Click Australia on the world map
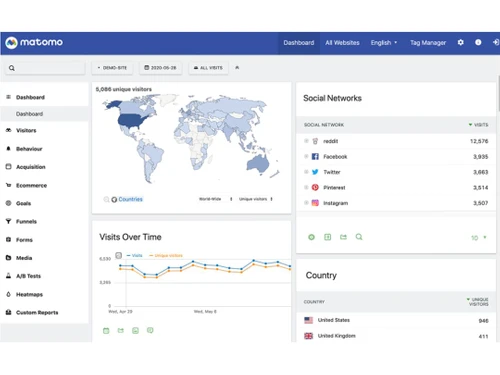500x375 pixels. tap(258, 164)
